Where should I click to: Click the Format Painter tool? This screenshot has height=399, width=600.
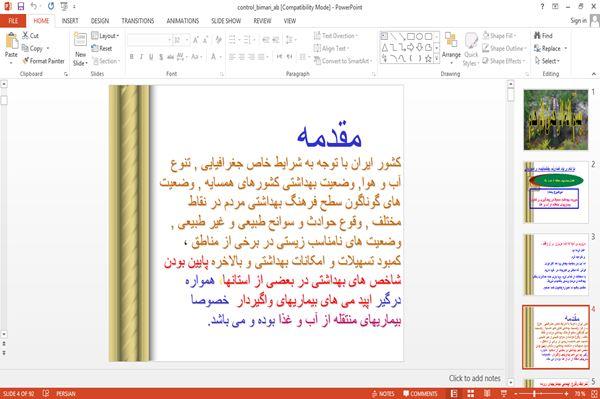point(43,61)
